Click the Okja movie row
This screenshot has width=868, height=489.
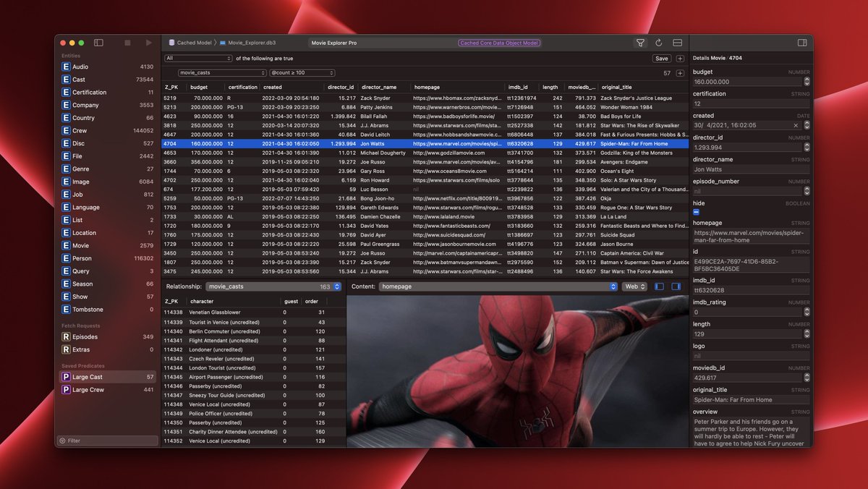click(425, 198)
